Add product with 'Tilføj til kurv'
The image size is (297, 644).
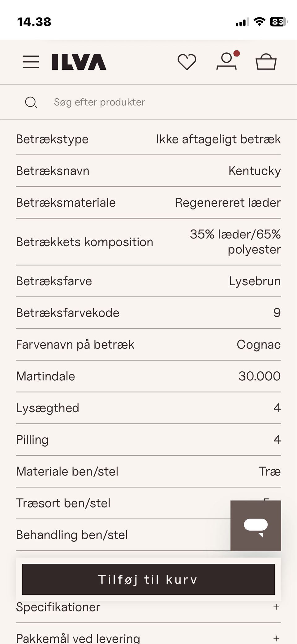pos(148,579)
